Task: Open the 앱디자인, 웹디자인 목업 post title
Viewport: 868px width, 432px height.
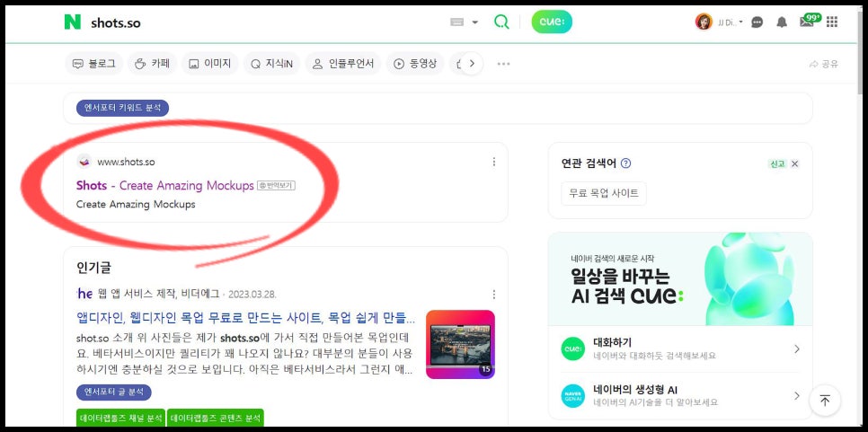Action: point(246,318)
